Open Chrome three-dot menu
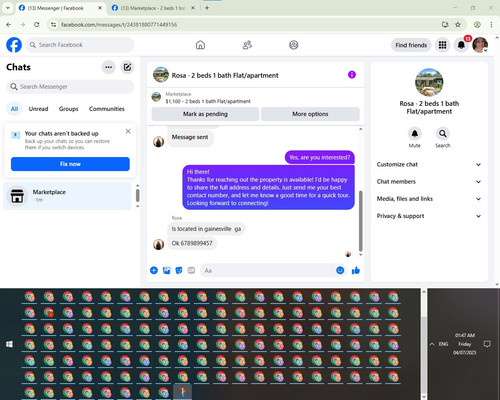 (491, 24)
